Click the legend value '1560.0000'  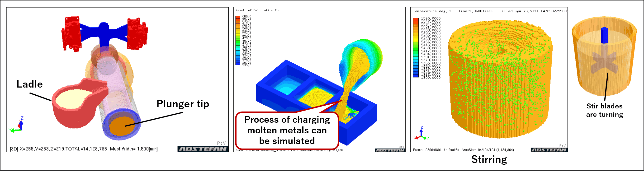[431, 19]
